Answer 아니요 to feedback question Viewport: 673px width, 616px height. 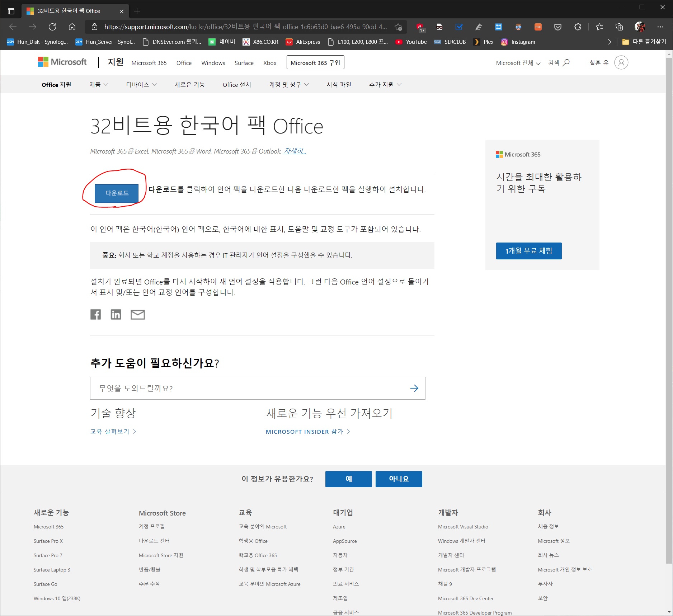(399, 479)
